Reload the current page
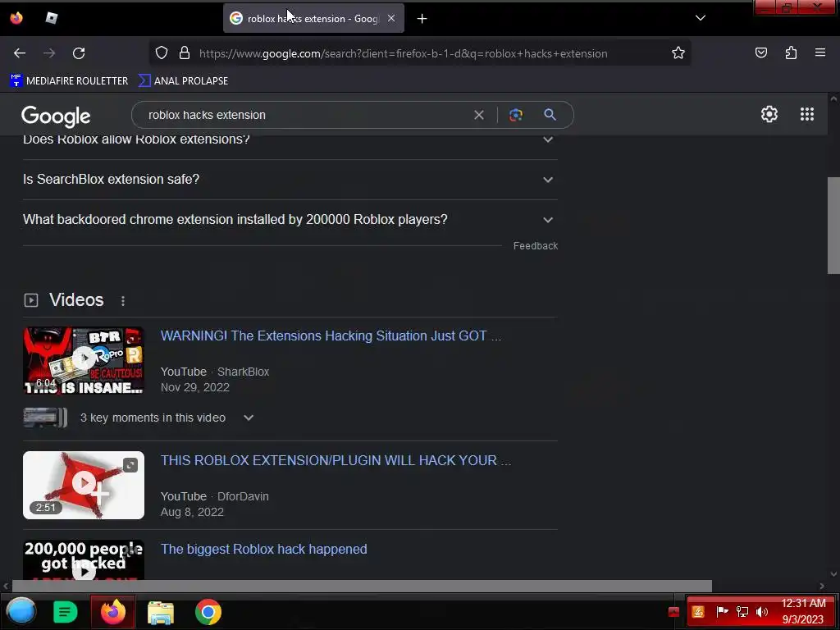The height and width of the screenshot is (630, 840). (79, 53)
